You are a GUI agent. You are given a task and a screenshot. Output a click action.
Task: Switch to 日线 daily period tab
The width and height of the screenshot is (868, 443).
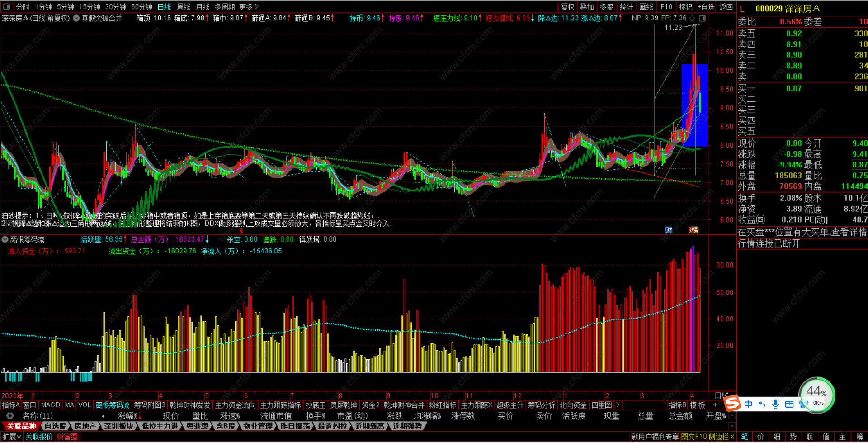tap(164, 7)
